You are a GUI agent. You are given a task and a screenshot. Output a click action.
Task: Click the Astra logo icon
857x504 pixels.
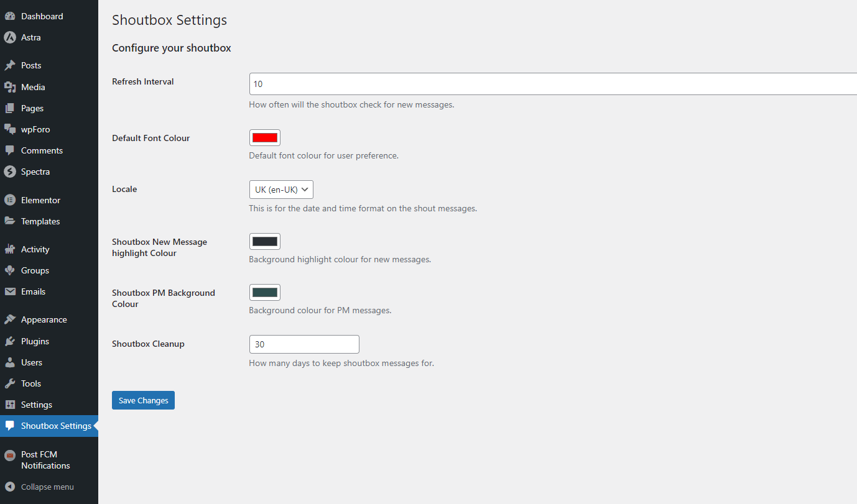pyautogui.click(x=10, y=37)
